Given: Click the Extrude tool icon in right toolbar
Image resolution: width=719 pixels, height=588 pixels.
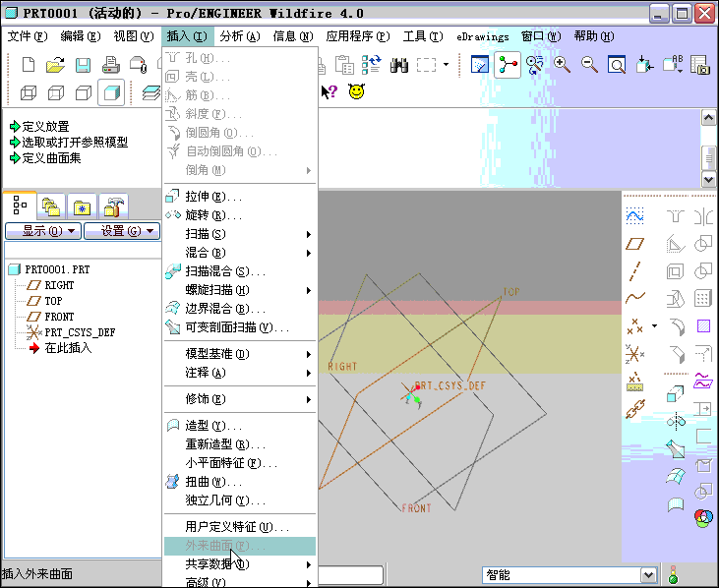Looking at the screenshot, I should click(x=675, y=393).
